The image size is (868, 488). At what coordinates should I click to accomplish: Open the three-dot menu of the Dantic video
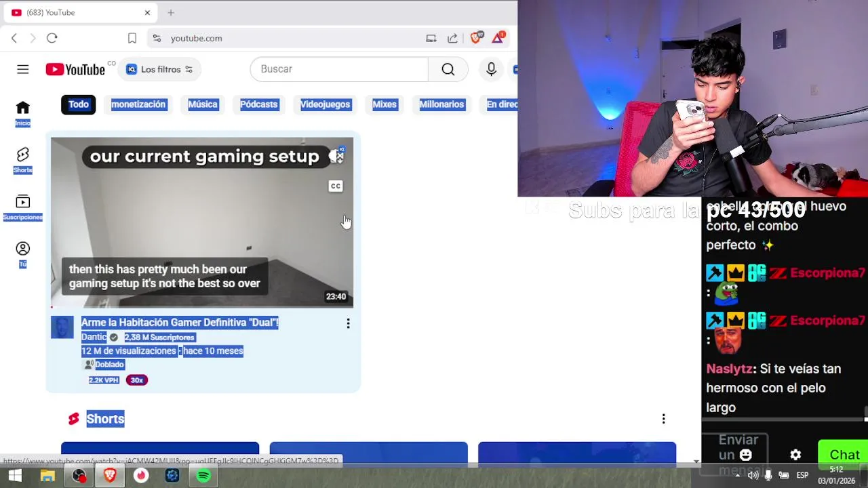click(349, 324)
